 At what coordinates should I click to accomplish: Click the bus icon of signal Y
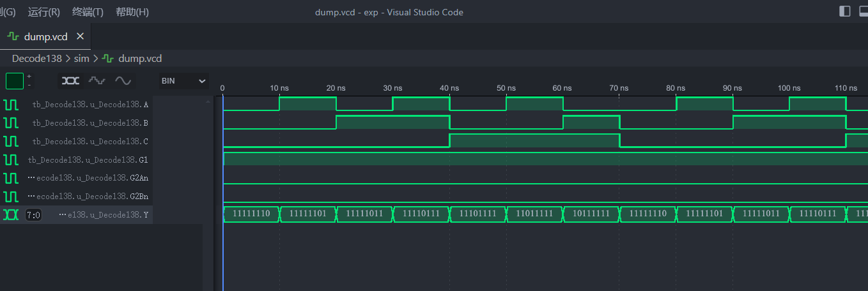(11, 215)
